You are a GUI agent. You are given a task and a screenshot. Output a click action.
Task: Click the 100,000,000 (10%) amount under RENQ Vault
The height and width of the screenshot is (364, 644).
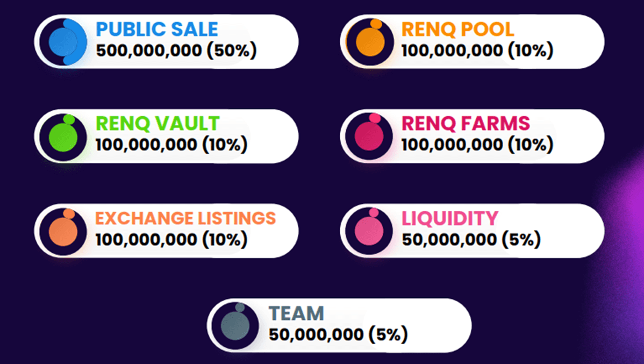[171, 145]
